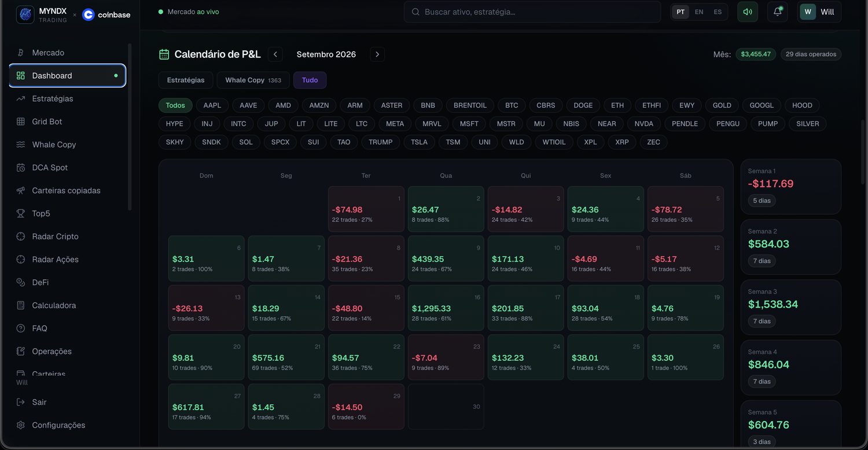Image resolution: width=868 pixels, height=450 pixels.
Task: Open the Mercado bitcoin icon in sidebar
Action: (x=21, y=53)
